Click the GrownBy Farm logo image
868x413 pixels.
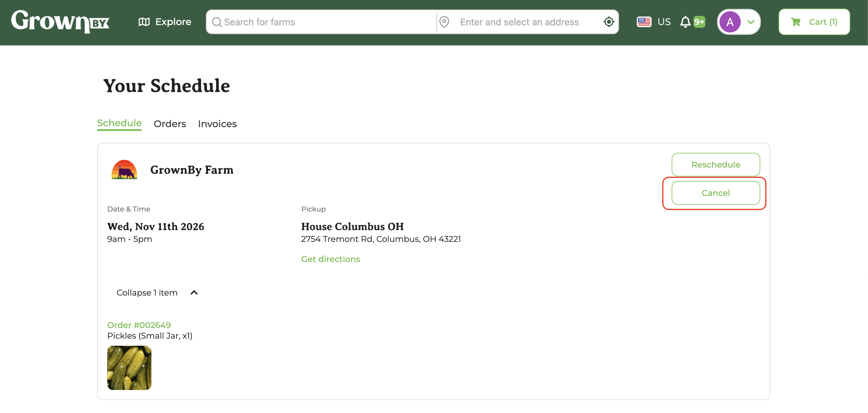pos(124,170)
